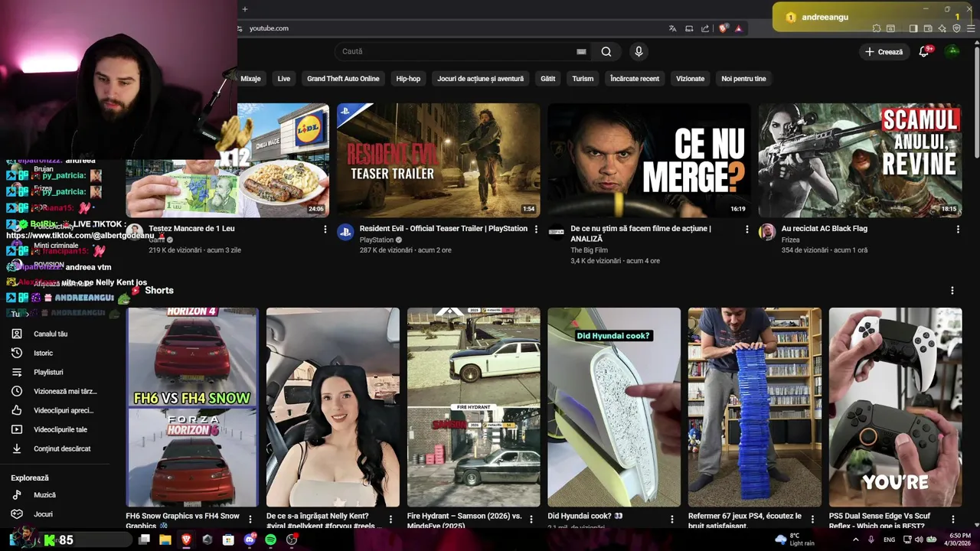Open Videoclipurile tale in sidebar

[x=60, y=429]
